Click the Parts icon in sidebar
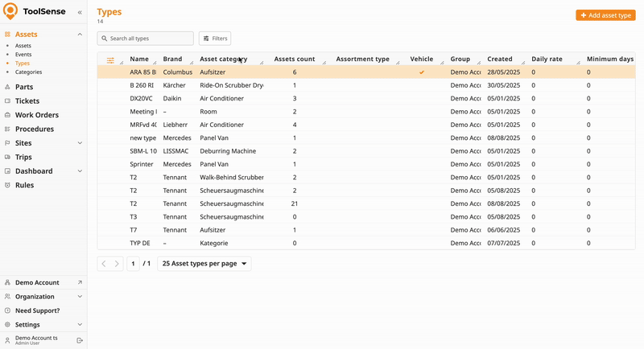Viewport: 644px width, 349px height. coord(7,87)
